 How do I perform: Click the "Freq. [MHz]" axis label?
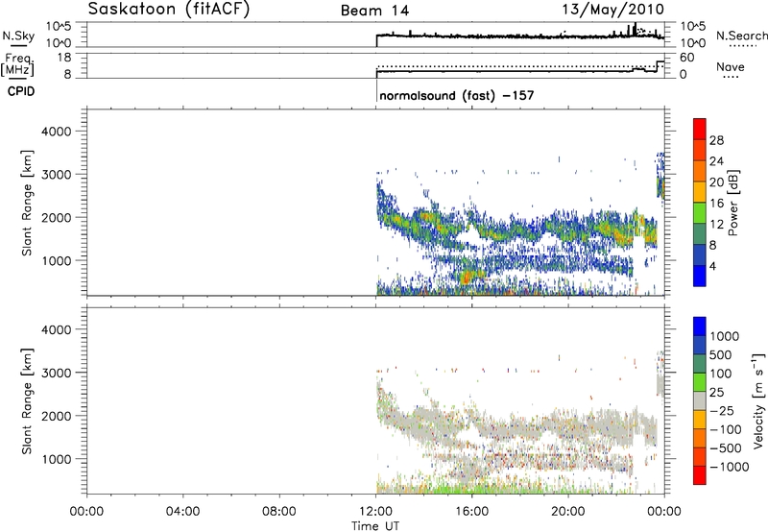tap(18, 65)
